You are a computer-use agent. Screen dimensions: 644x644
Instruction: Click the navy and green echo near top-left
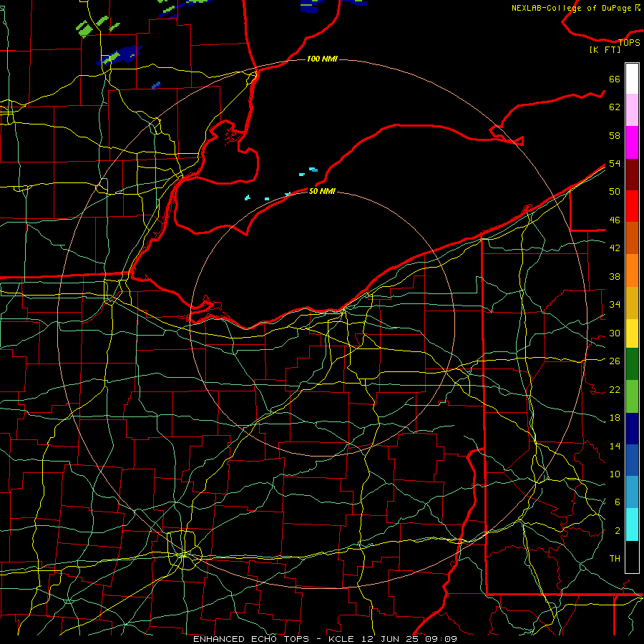point(119,55)
